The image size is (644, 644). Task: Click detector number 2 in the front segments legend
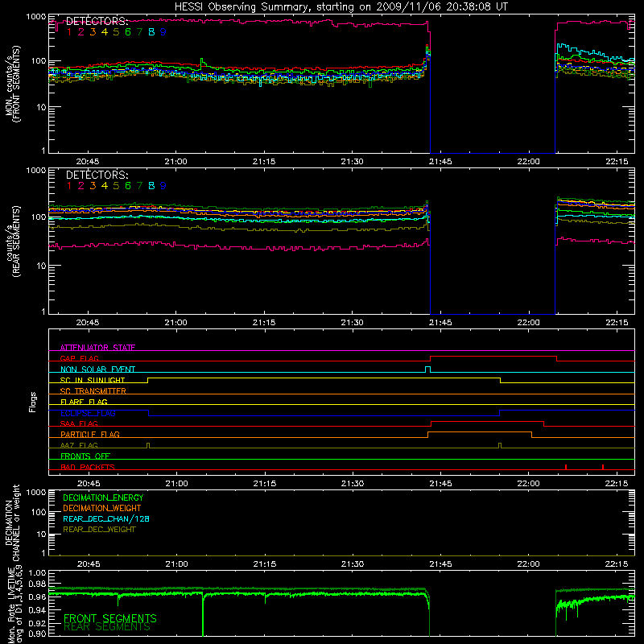(81, 32)
